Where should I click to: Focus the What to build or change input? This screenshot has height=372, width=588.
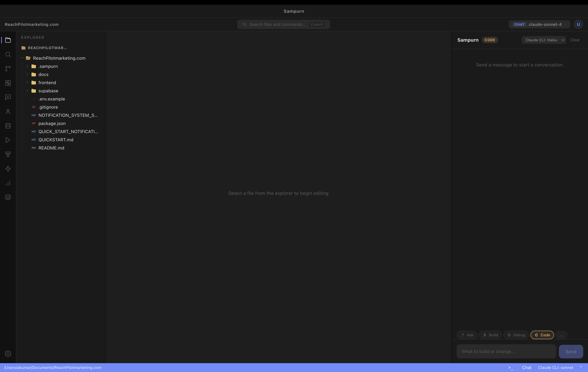tap(506, 351)
